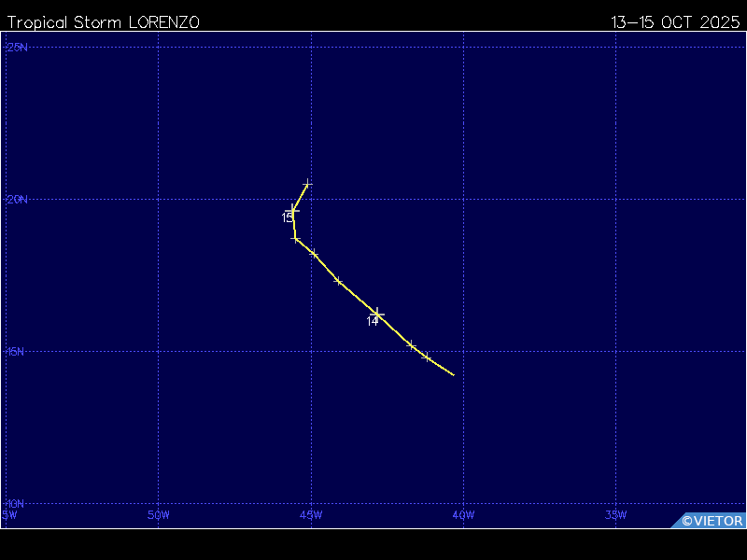Select the track marker labeled 15
This screenshot has height=560, width=747.
(x=293, y=209)
